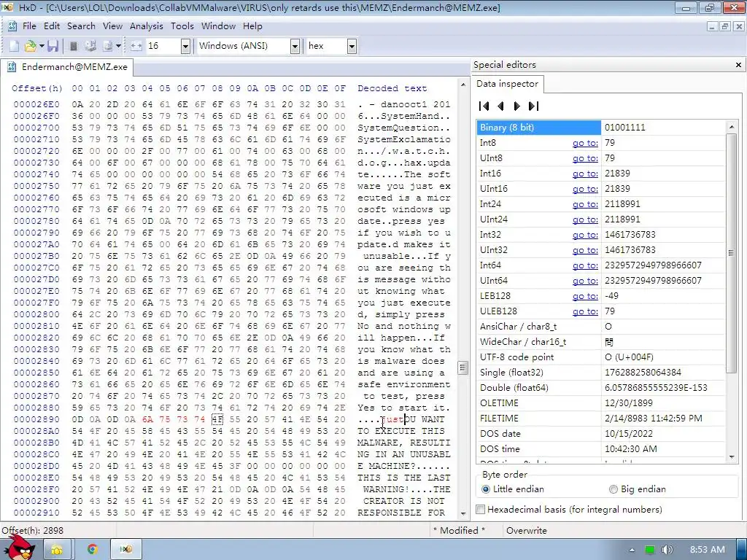The width and height of the screenshot is (747, 560).
Task: Select the Endermanch@MEMZ.exe document tab
Action: click(68, 67)
